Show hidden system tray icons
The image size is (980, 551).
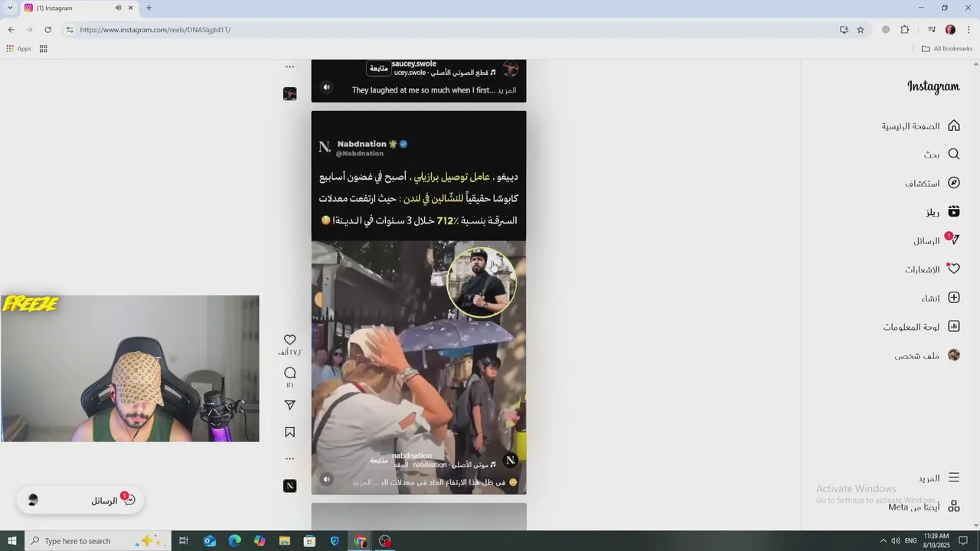[x=883, y=541]
